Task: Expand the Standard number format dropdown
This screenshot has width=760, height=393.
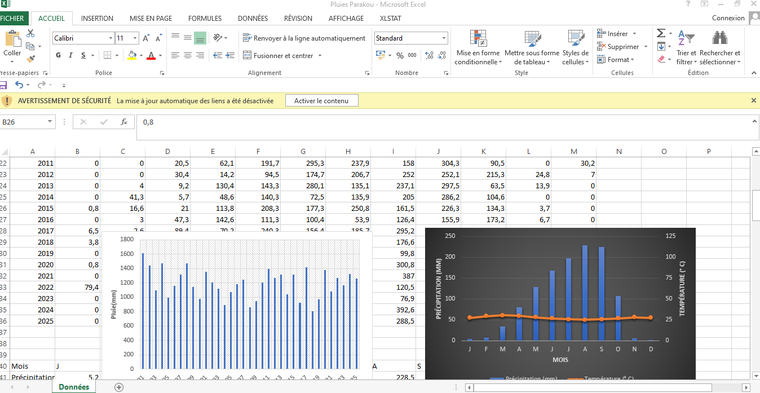Action: click(x=444, y=38)
